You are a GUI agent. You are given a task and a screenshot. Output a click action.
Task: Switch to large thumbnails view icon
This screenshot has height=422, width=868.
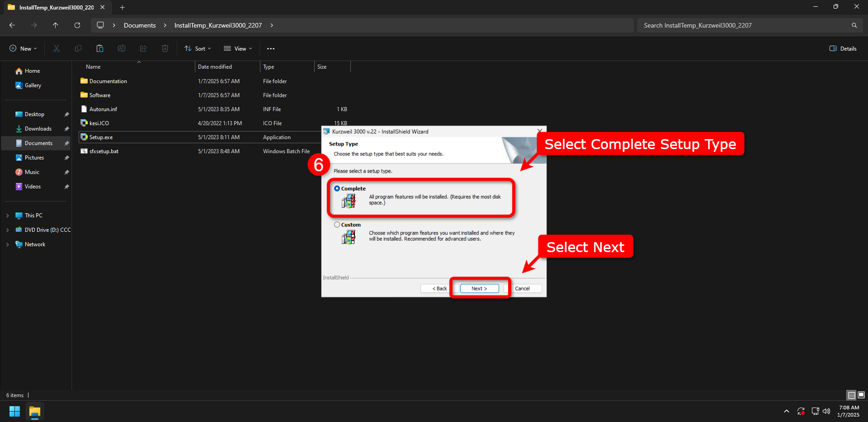(x=861, y=395)
